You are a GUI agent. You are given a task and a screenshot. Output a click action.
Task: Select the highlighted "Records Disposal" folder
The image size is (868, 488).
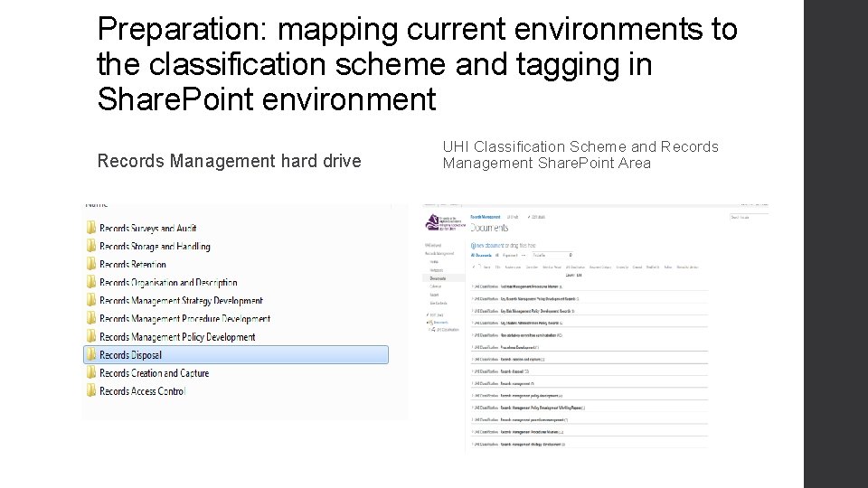click(236, 354)
